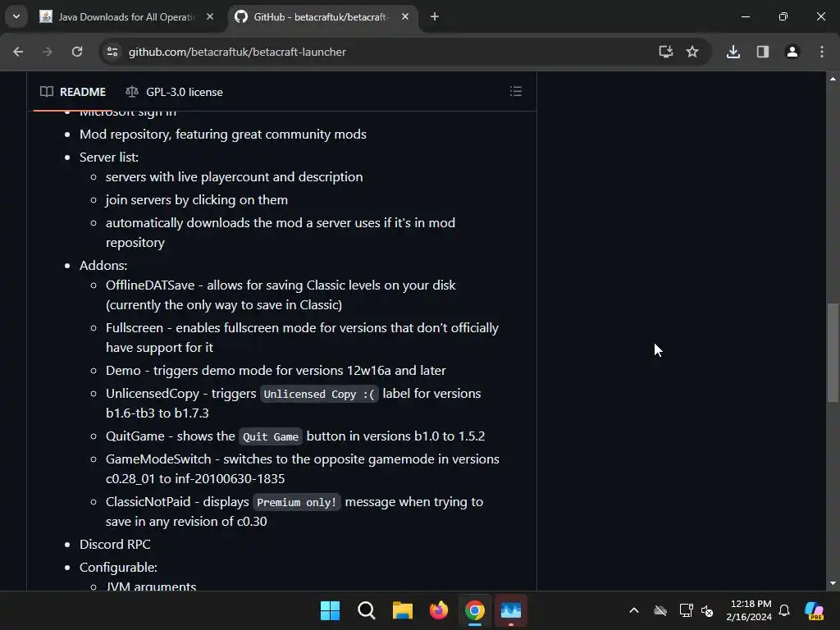840x630 pixels.
Task: Go back to the previous page
Action: click(x=18, y=52)
